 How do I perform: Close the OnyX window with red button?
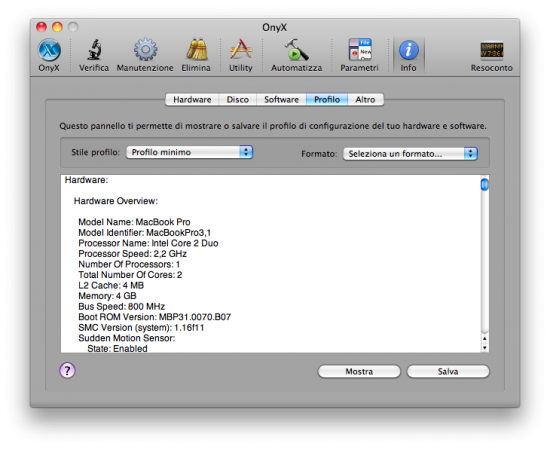pyautogui.click(x=42, y=27)
